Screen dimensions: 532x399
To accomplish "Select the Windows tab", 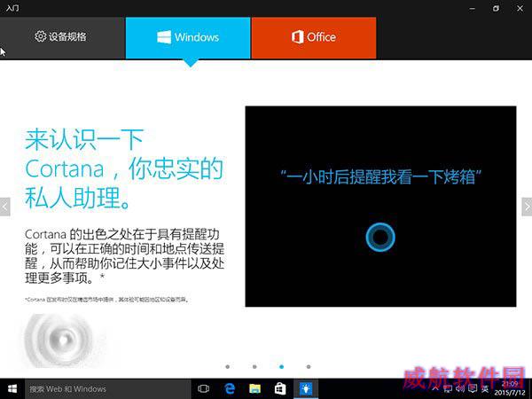I will pyautogui.click(x=188, y=37).
